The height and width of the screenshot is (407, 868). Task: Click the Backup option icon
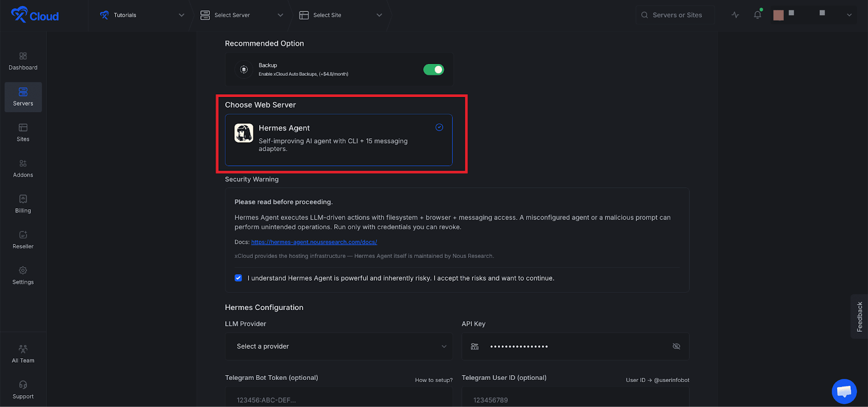244,69
